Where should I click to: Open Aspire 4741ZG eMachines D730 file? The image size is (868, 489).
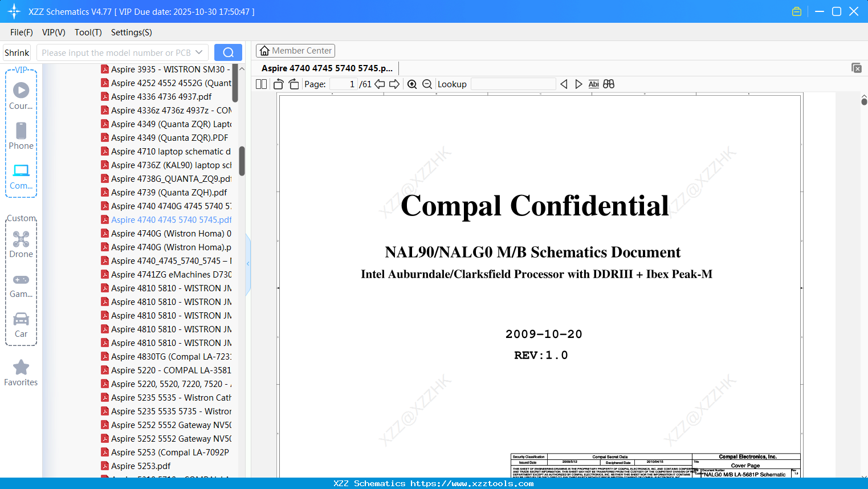click(x=166, y=275)
